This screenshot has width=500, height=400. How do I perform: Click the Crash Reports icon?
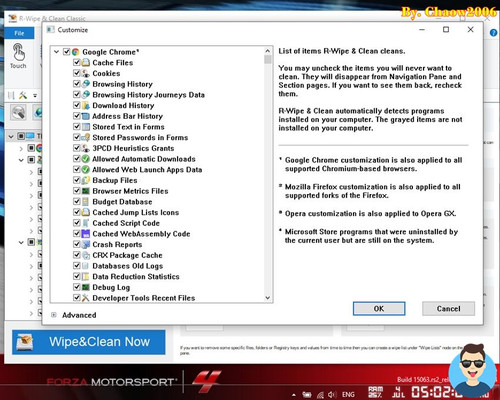[86, 244]
